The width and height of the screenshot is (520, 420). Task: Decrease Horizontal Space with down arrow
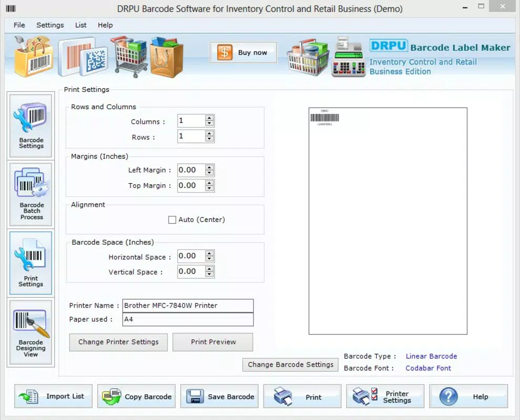[x=209, y=259]
